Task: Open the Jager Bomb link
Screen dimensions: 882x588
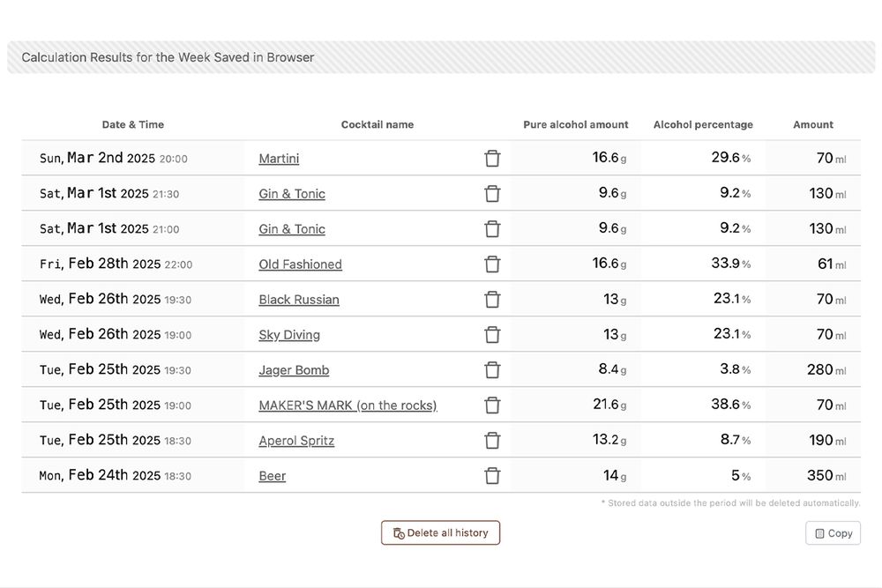Action: (294, 370)
